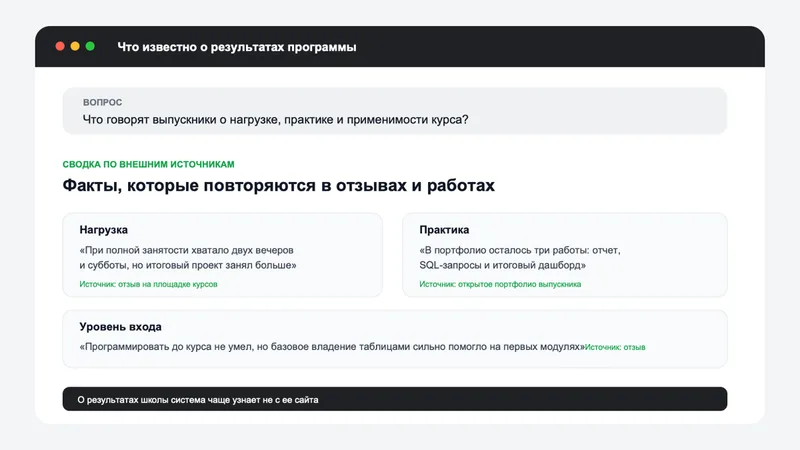Screen dimensions: 800x450
Task: Select the 'Нагрузка' card title
Action: [104, 230]
